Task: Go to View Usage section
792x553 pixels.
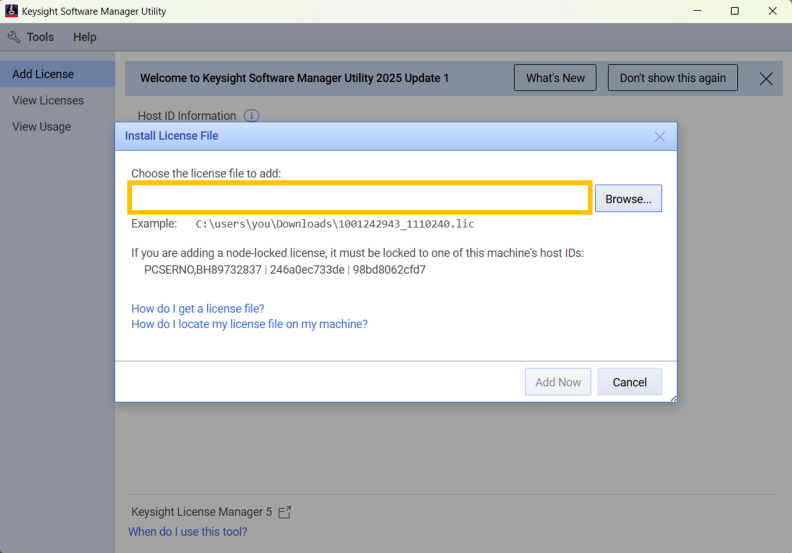Action: pyautogui.click(x=41, y=127)
